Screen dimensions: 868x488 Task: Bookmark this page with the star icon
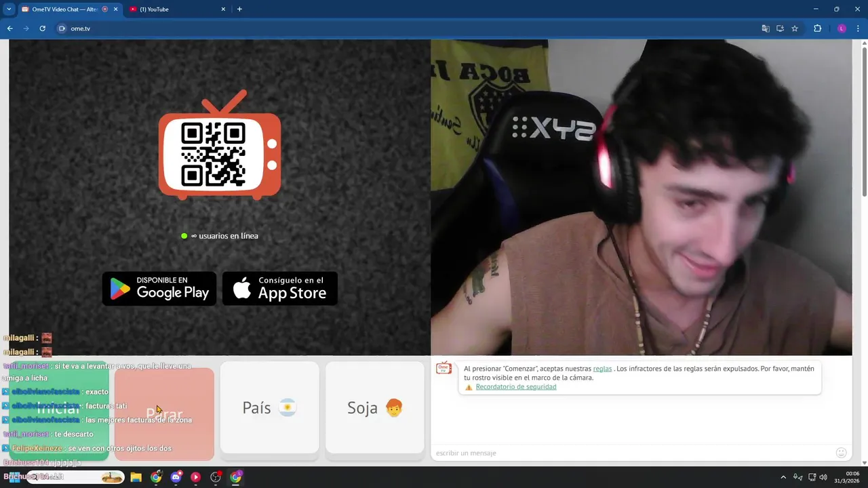coord(795,28)
